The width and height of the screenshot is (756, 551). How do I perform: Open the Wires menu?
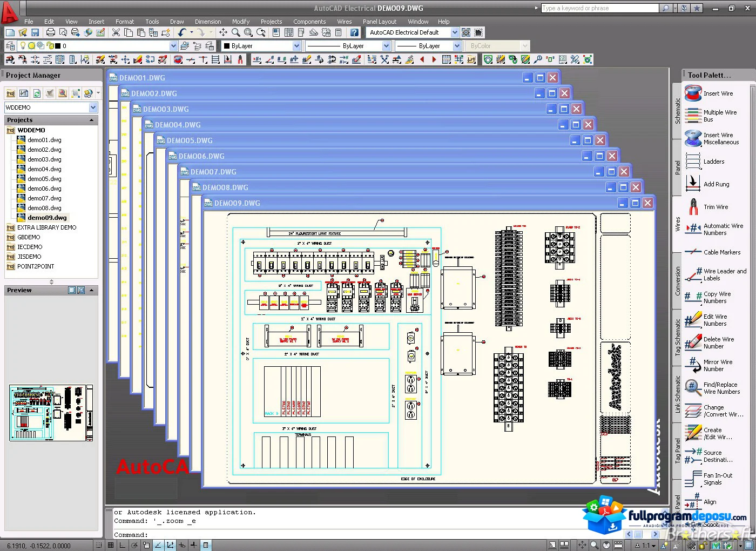[x=345, y=22]
